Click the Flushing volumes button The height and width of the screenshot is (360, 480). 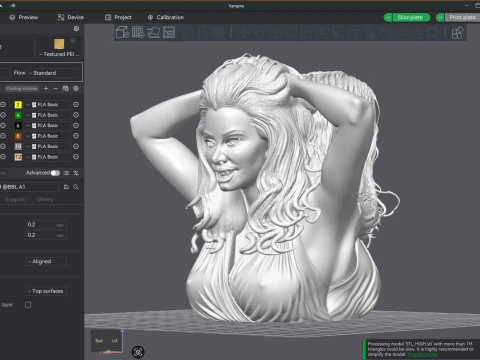pyautogui.click(x=22, y=88)
